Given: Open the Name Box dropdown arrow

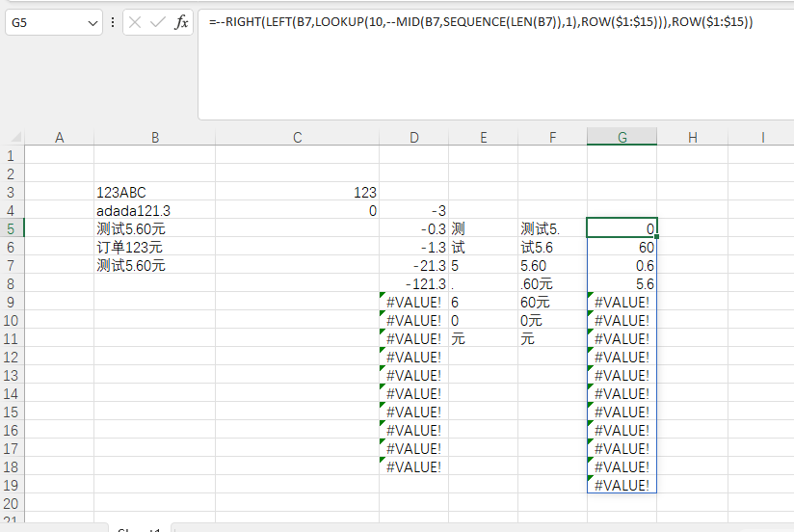Looking at the screenshot, I should point(93,23).
